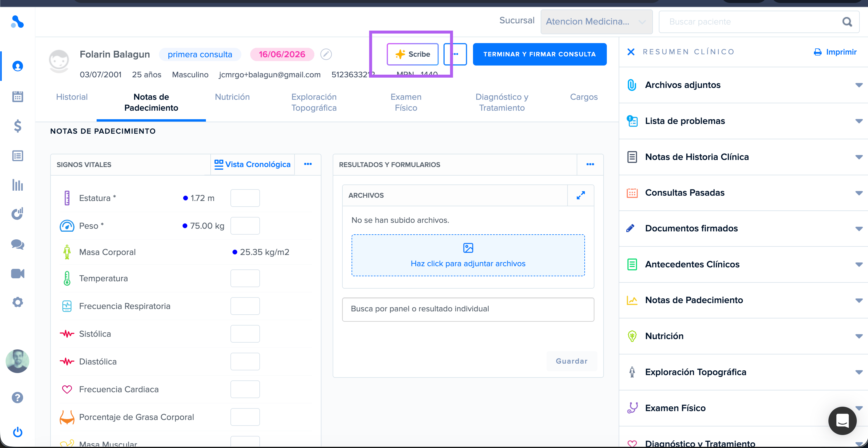Open Resultados y Formularios more options dots
The width and height of the screenshot is (868, 448).
(590, 164)
